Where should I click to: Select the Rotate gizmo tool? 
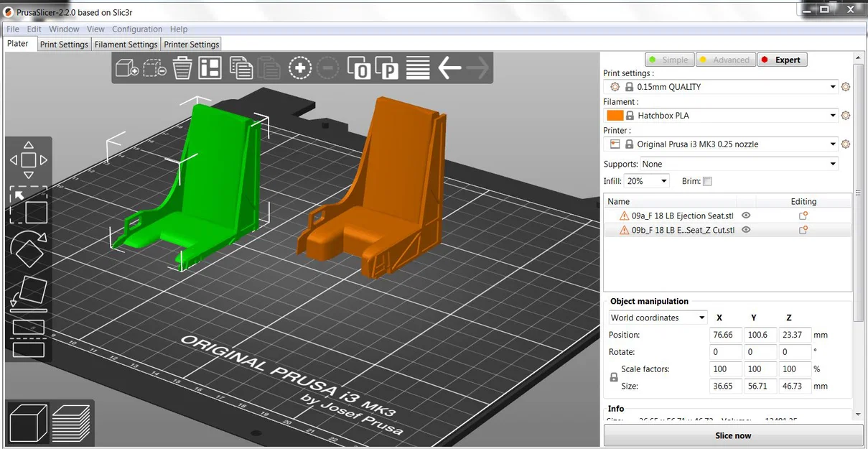29,250
